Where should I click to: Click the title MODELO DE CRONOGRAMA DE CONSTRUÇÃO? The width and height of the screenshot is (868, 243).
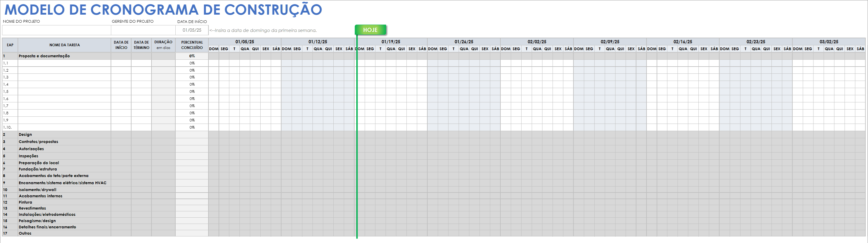[163, 10]
